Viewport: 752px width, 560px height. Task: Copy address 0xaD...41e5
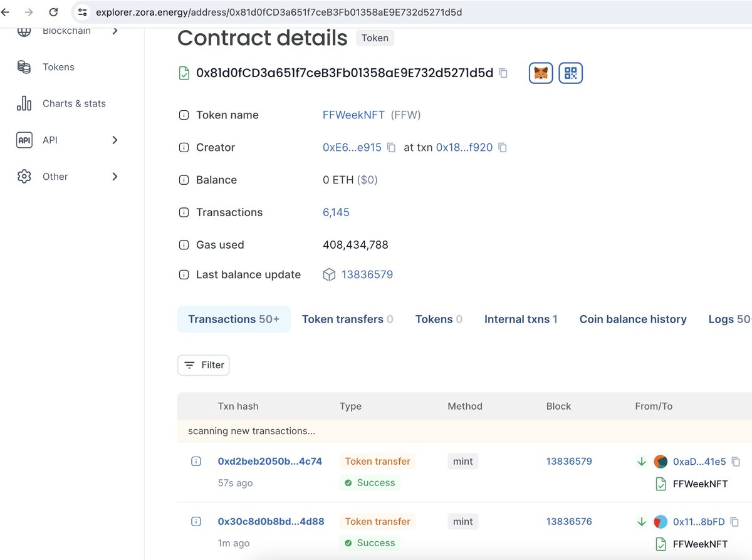736,462
